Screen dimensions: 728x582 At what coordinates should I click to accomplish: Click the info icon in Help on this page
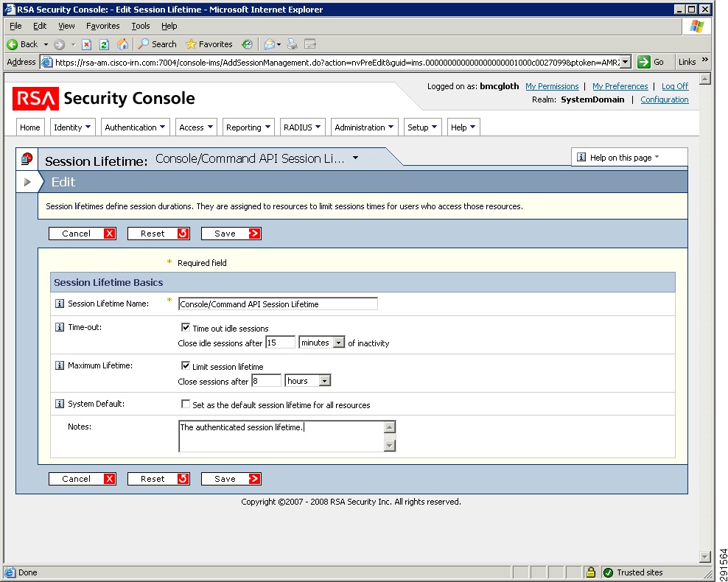[x=581, y=158]
